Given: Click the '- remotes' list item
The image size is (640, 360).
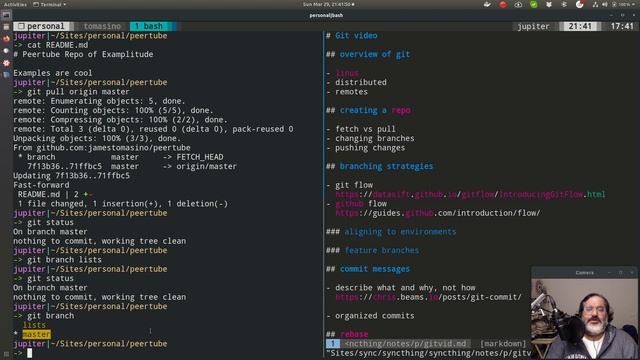Looking at the screenshot, I should point(347,92).
